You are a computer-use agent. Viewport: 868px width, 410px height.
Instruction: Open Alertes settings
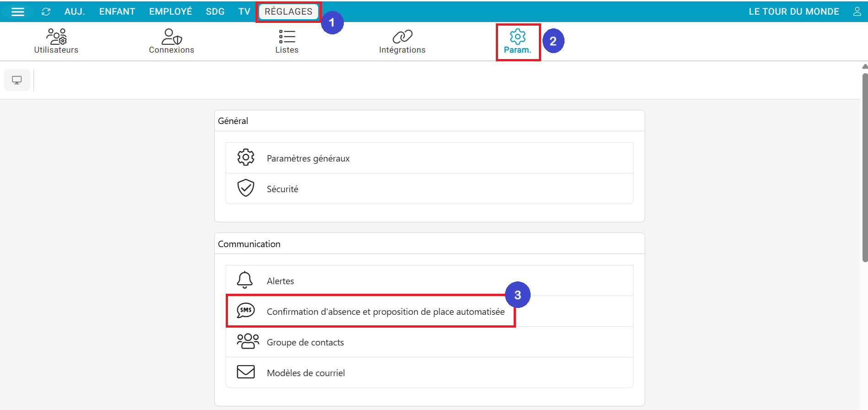pyautogui.click(x=280, y=281)
